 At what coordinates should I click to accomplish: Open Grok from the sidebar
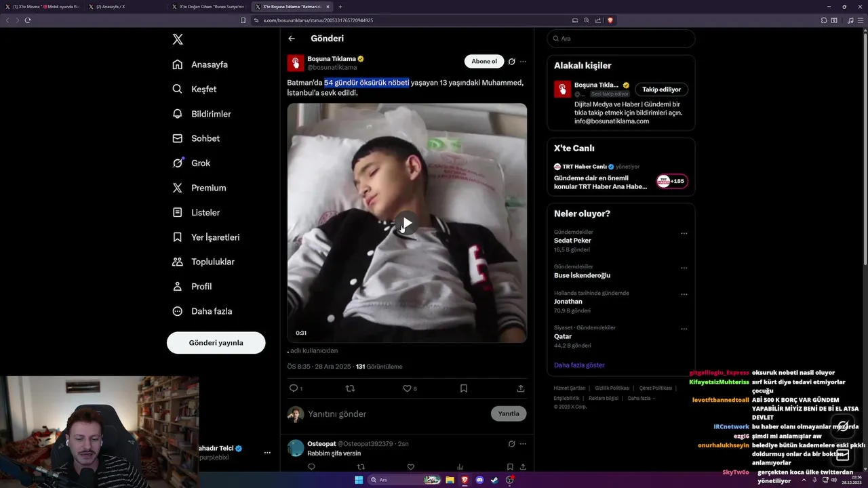pyautogui.click(x=191, y=163)
